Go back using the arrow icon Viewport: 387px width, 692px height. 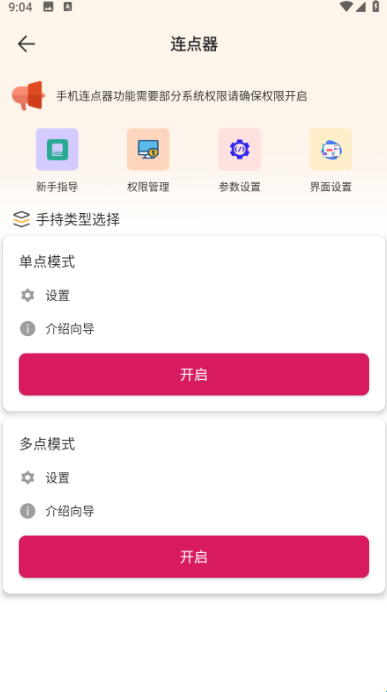pos(26,44)
